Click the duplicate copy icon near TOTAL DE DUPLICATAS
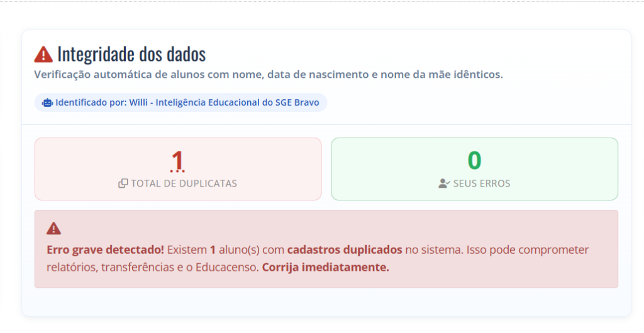The height and width of the screenshot is (333, 644). pyautogui.click(x=123, y=183)
